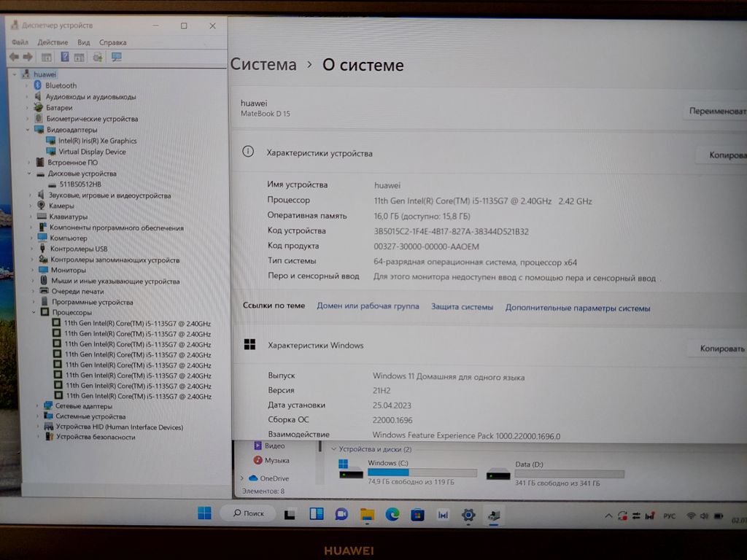Click the OS build value 22000.1696

coord(392,420)
